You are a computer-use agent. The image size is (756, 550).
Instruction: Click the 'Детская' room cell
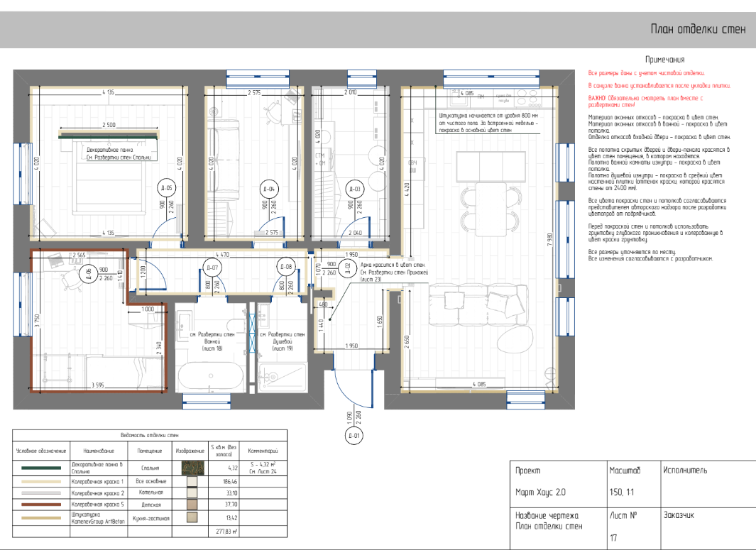151,505
